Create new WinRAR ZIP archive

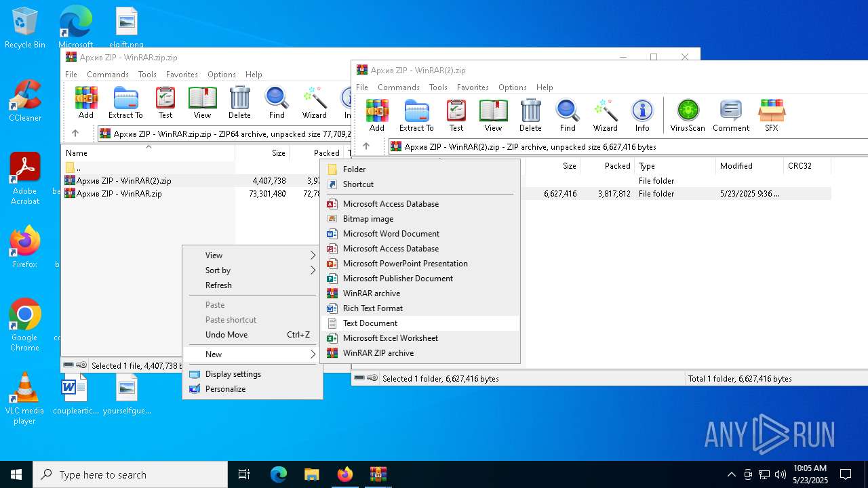click(x=420, y=353)
